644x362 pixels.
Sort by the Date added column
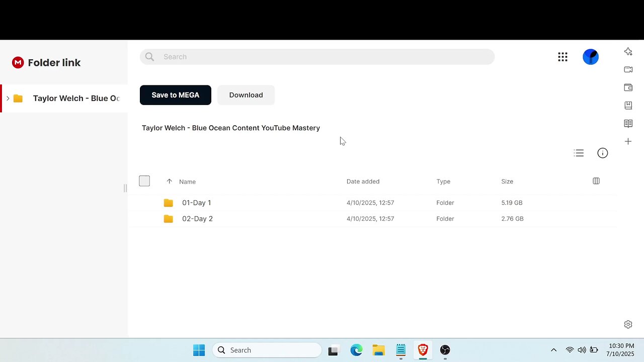click(363, 182)
